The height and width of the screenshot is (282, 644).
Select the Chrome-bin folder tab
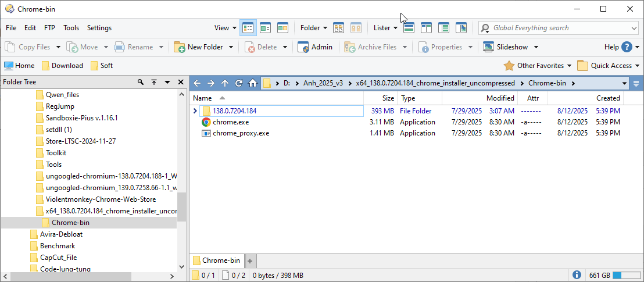(216, 260)
